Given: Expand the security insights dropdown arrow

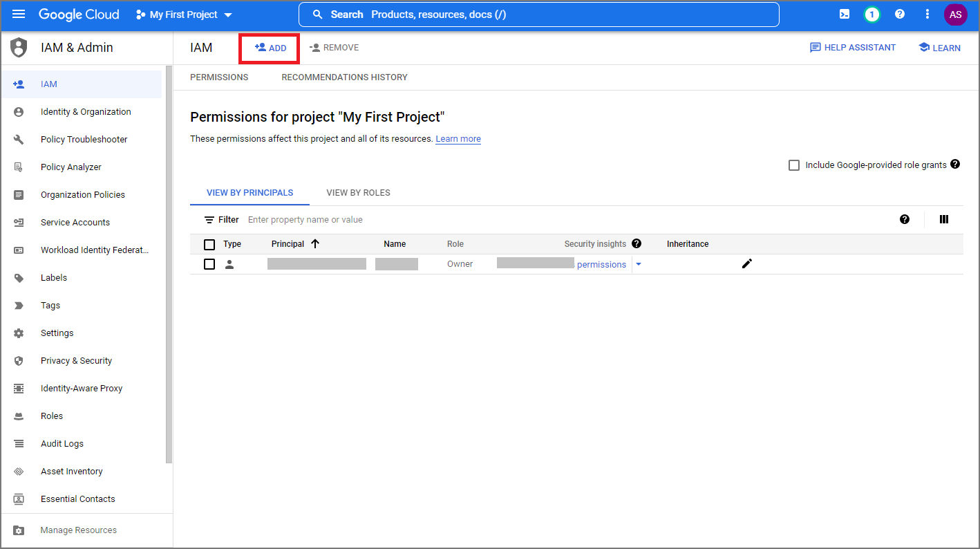Looking at the screenshot, I should click(x=639, y=264).
